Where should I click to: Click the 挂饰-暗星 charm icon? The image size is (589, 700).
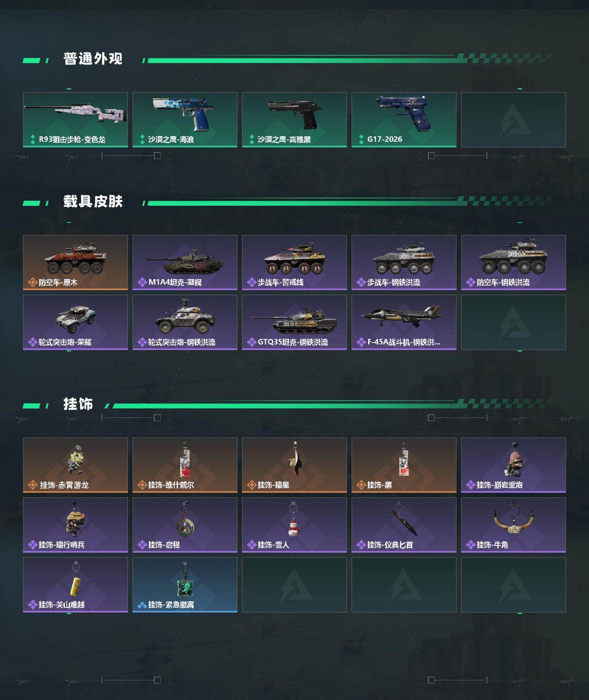(294, 459)
